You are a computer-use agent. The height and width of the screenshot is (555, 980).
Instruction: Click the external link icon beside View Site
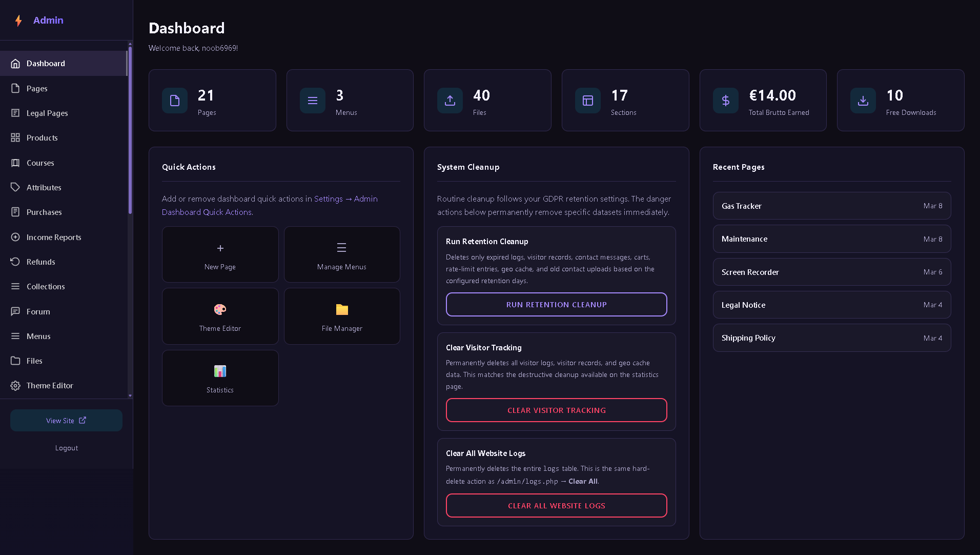83,420
